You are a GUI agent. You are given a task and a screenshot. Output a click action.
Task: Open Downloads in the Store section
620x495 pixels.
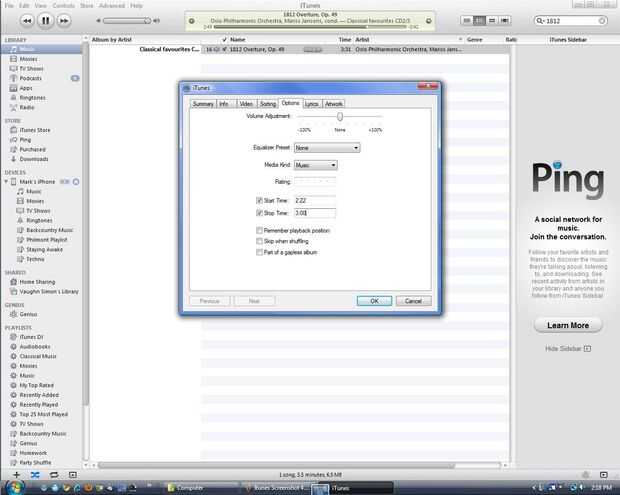coord(34,159)
